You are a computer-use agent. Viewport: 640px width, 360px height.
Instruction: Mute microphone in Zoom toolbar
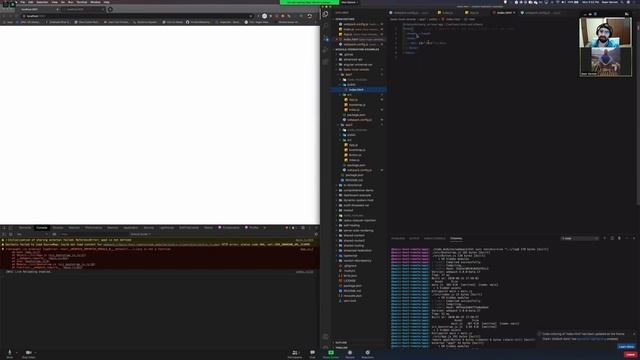[x=9, y=353]
